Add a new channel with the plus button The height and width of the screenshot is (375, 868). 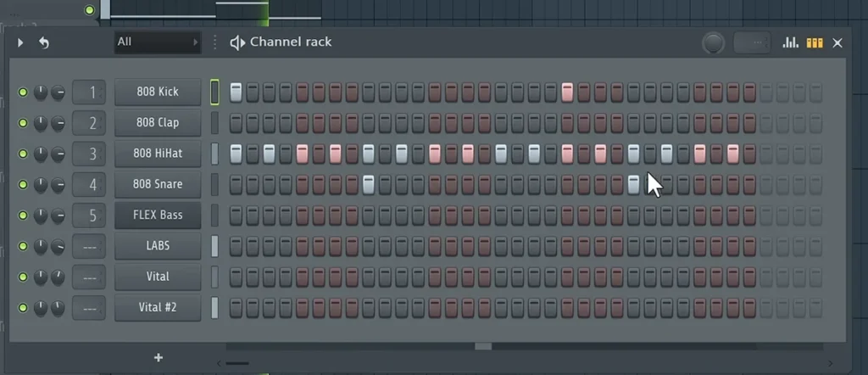tap(159, 358)
